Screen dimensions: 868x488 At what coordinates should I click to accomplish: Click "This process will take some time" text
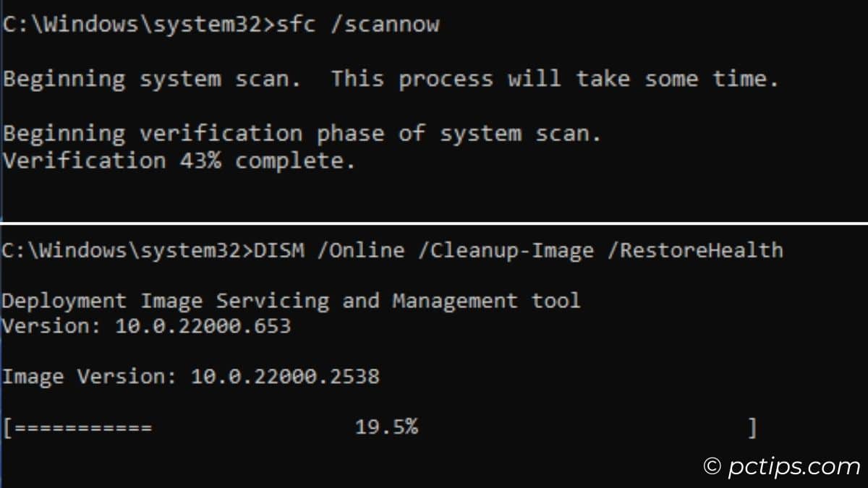click(x=554, y=79)
